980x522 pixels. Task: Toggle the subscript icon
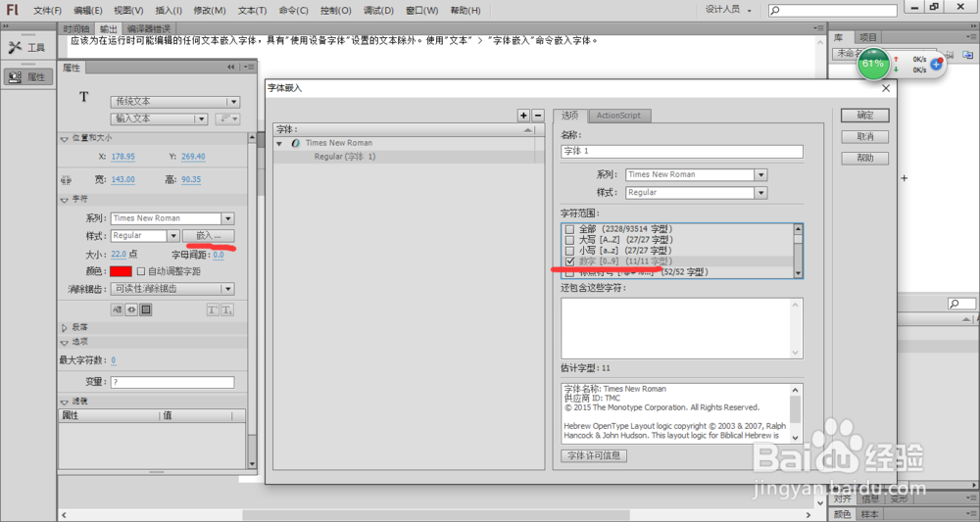pyautogui.click(x=227, y=309)
